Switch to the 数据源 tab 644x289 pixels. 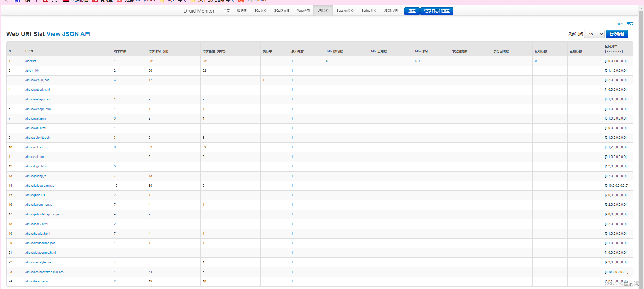(x=242, y=11)
